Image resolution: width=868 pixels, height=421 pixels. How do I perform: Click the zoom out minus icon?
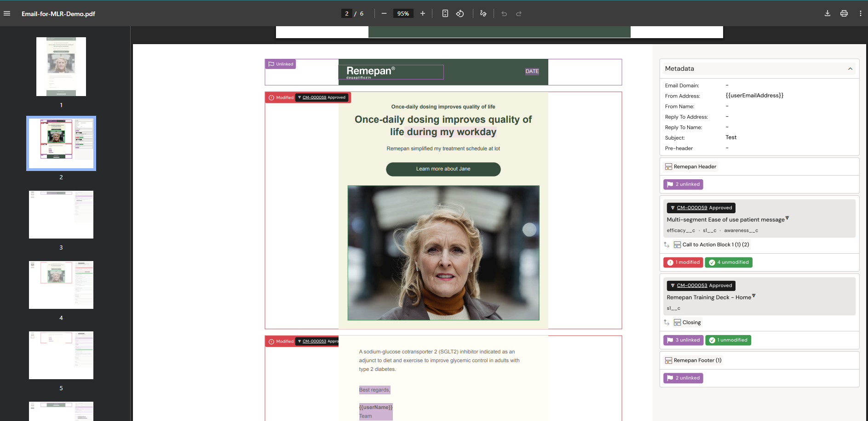[384, 13]
